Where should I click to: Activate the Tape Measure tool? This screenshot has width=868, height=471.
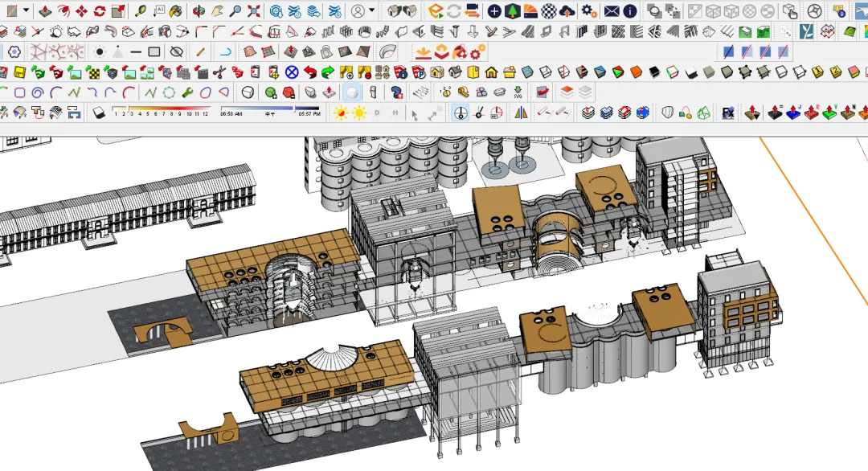pyautogui.click(x=140, y=11)
